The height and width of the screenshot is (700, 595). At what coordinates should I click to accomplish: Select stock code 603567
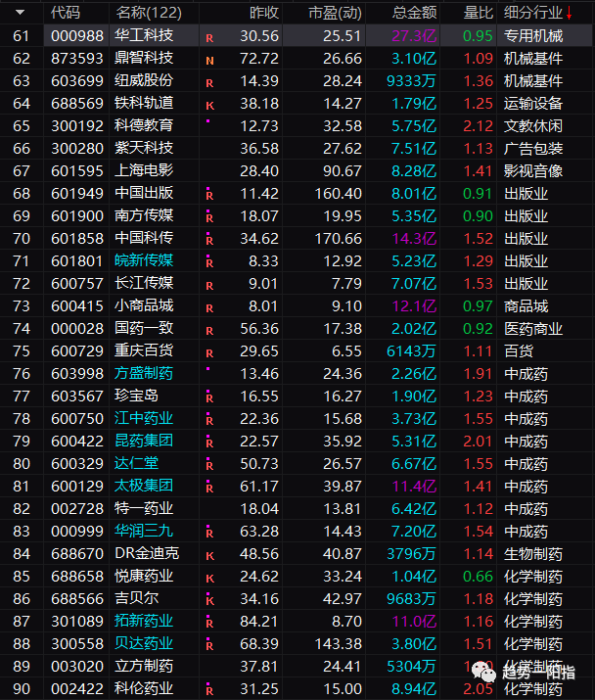76,396
